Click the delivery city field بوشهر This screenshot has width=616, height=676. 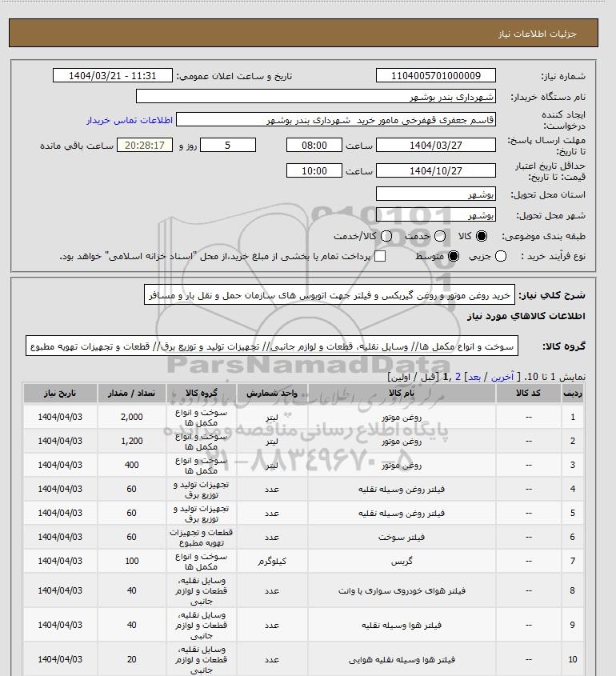(x=436, y=214)
